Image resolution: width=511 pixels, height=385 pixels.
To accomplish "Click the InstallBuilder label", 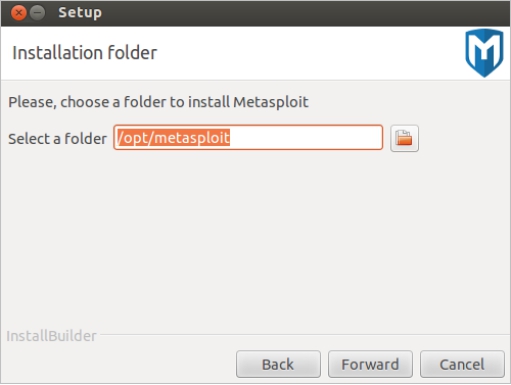I will (51, 336).
